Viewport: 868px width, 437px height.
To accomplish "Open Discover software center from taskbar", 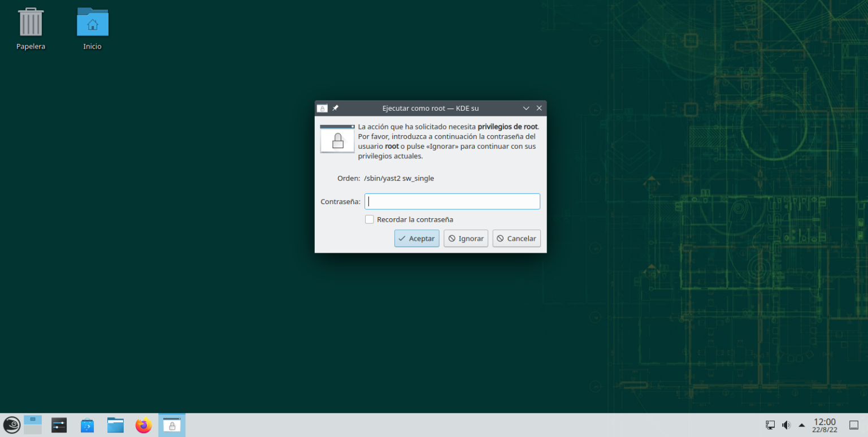I will tap(87, 425).
